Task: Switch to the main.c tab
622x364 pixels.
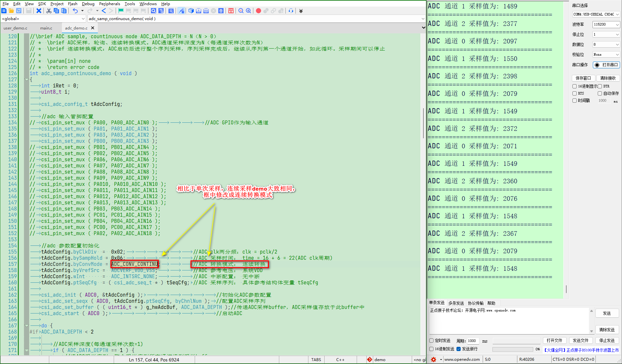Action: click(46, 28)
